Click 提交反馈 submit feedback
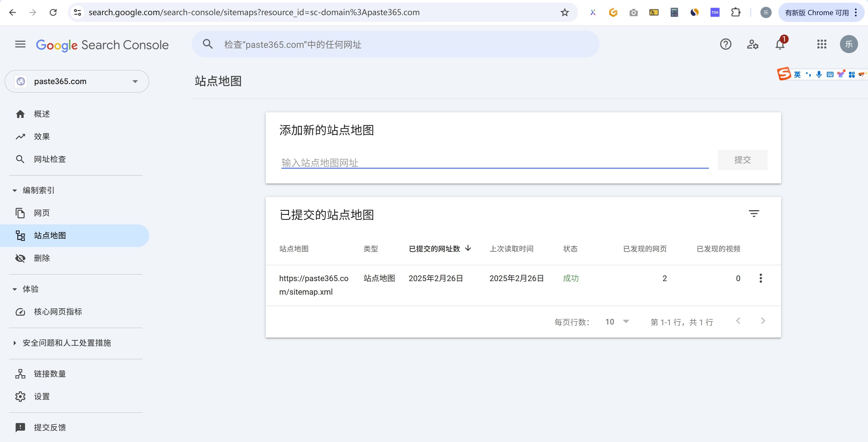This screenshot has width=868, height=442. coord(74,428)
